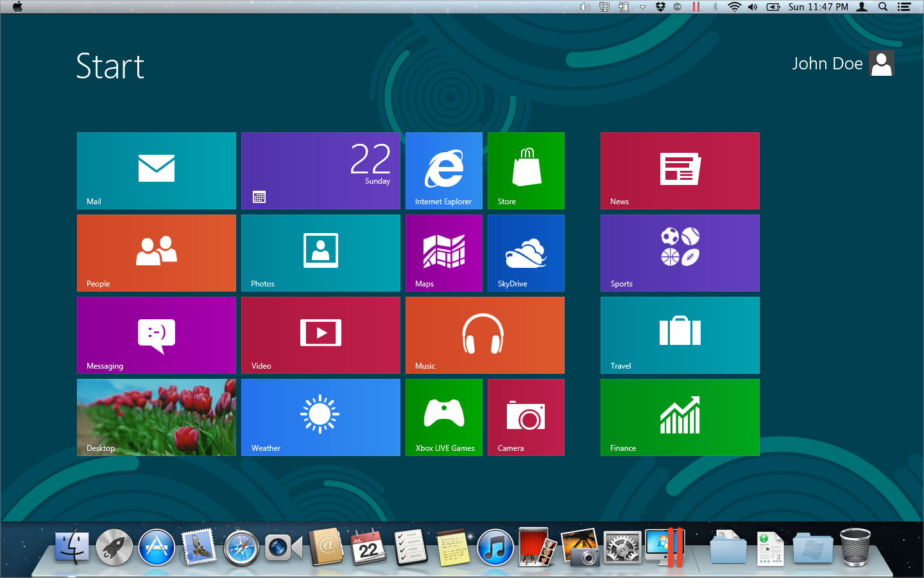This screenshot has height=578, width=924.
Task: Open the Maps tile
Action: pos(444,253)
